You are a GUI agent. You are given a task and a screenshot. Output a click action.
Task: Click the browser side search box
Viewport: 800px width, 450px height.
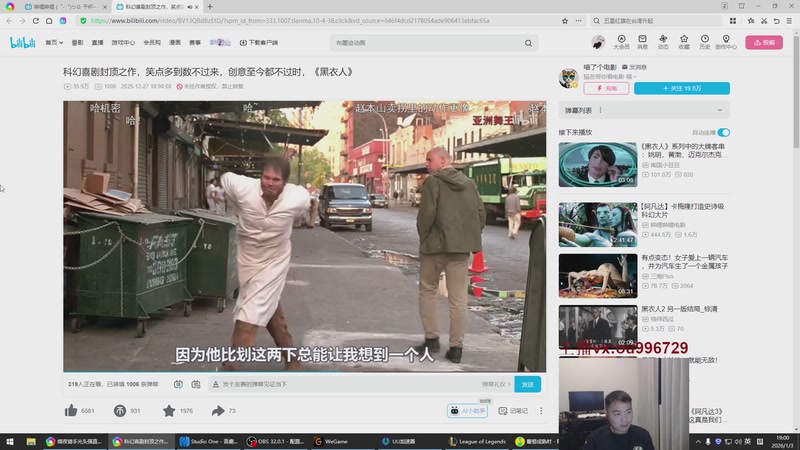pos(657,21)
